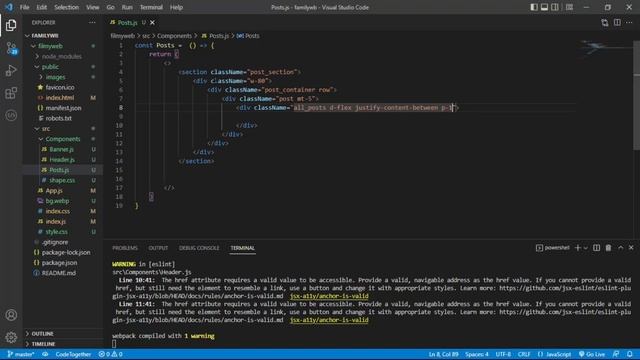Close the terminal panel
This screenshot has width=640, height=360.
[x=631, y=248]
